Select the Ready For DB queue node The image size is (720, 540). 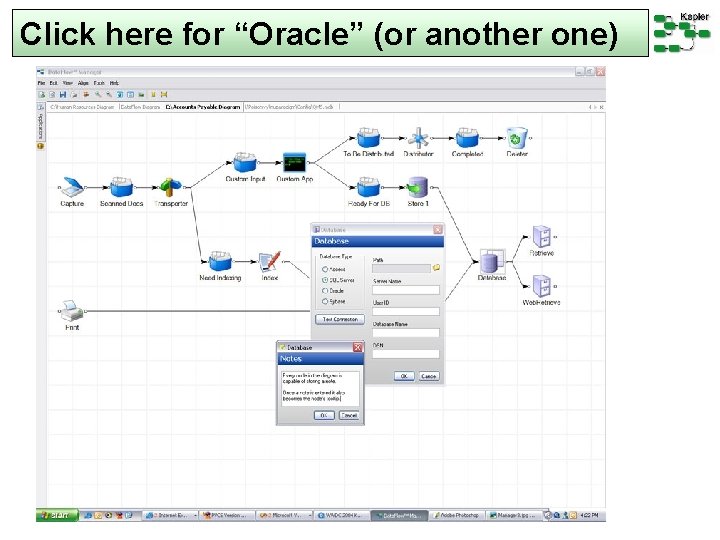(x=368, y=187)
